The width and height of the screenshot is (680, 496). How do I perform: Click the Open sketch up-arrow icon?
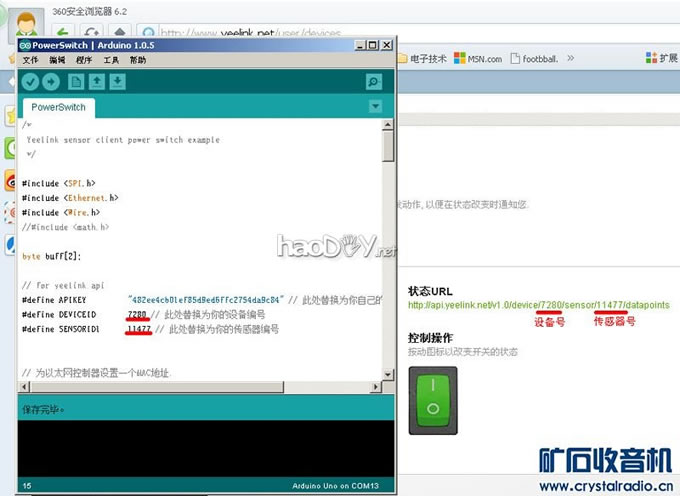pos(97,81)
